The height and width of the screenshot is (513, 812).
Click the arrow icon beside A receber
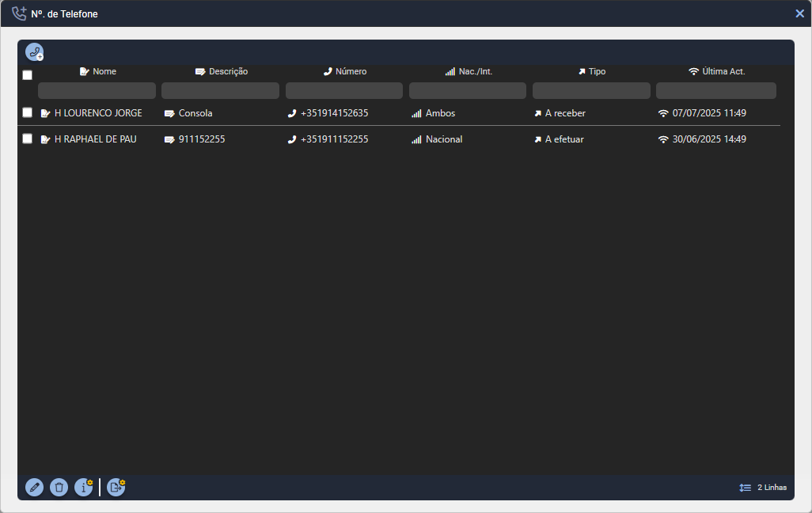[x=538, y=113]
